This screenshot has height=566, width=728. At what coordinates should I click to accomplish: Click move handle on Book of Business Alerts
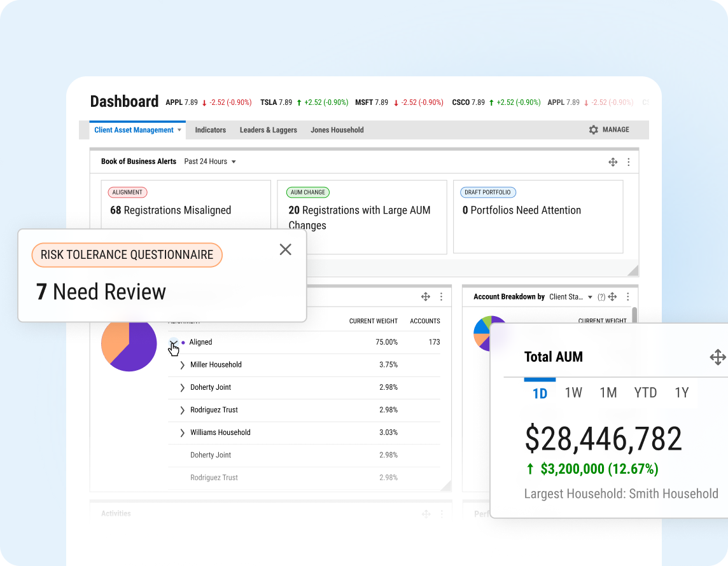pos(613,162)
